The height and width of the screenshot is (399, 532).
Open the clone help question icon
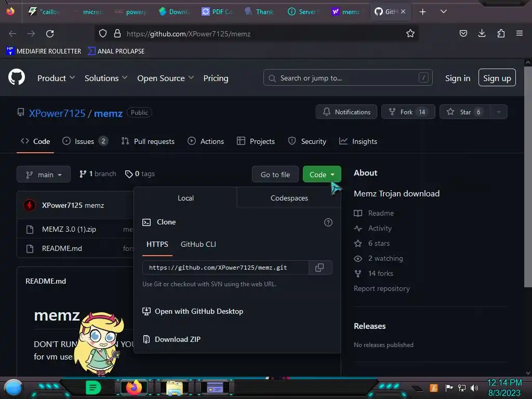pyautogui.click(x=328, y=222)
